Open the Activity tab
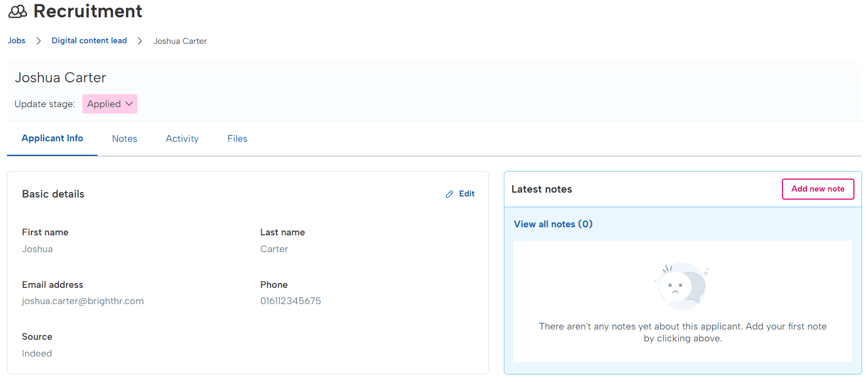The image size is (868, 382). pos(182,139)
